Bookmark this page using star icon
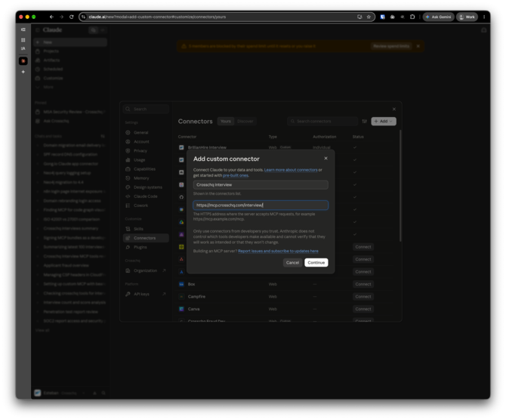This screenshot has height=420, width=506. [x=369, y=17]
